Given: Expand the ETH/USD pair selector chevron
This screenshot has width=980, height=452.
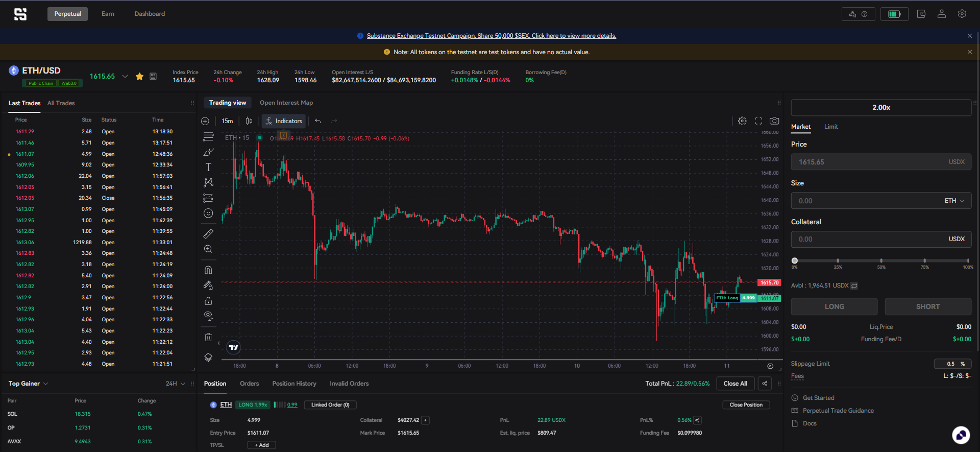Looking at the screenshot, I should (x=125, y=77).
